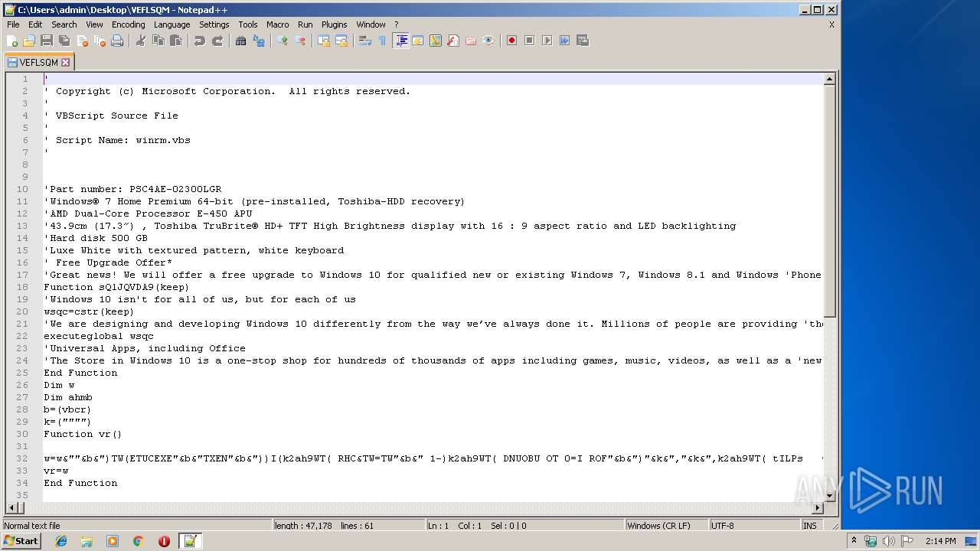Open the Edit menu
Screen dimensions: 980x551
(35, 24)
